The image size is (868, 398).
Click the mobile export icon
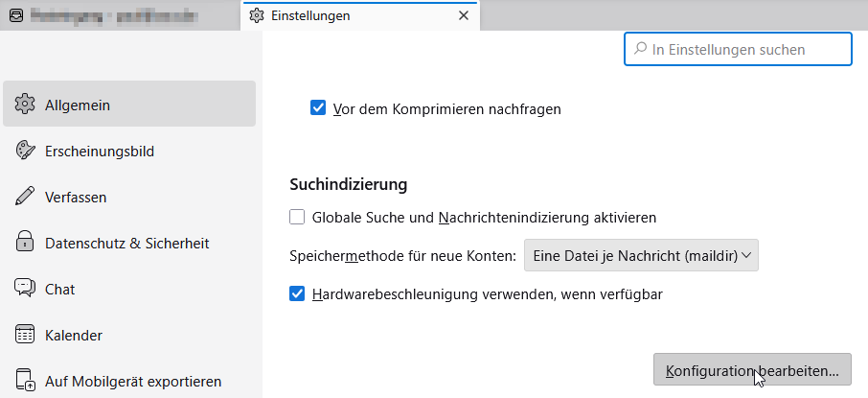[26, 381]
